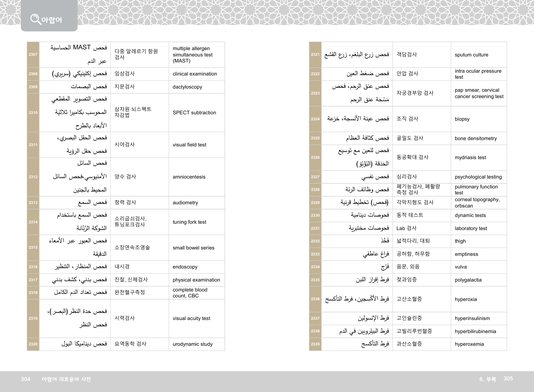Select 'hyperbilirubinemia' in row 2338
This screenshot has height=392, width=534.
[475, 332]
